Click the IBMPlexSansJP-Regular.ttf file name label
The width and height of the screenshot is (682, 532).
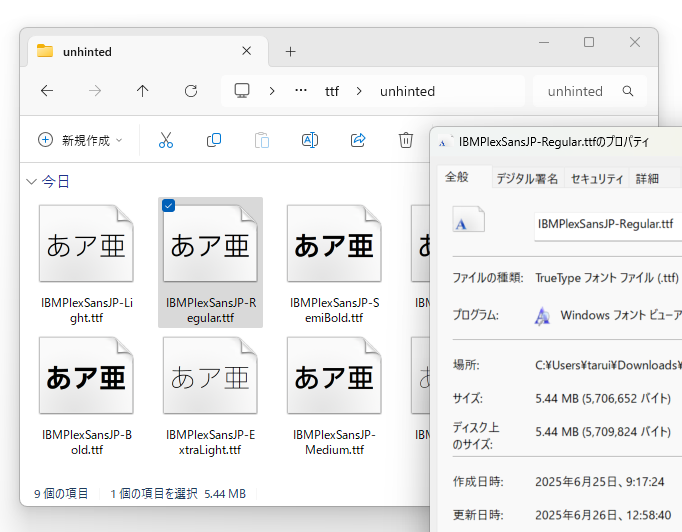click(211, 310)
